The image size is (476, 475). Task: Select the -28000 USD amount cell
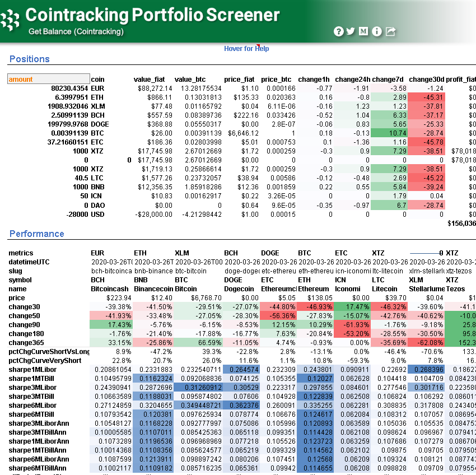pos(77,215)
